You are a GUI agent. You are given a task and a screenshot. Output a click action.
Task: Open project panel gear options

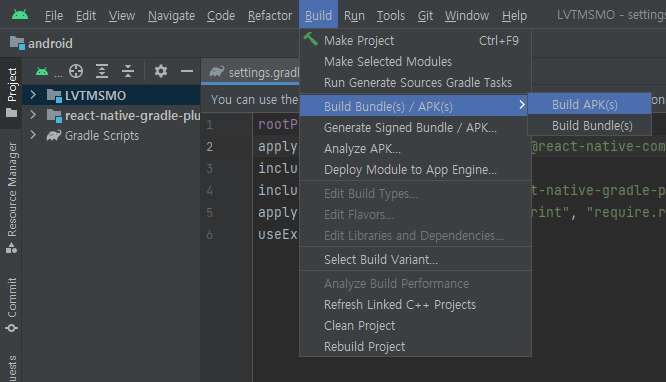pyautogui.click(x=161, y=71)
